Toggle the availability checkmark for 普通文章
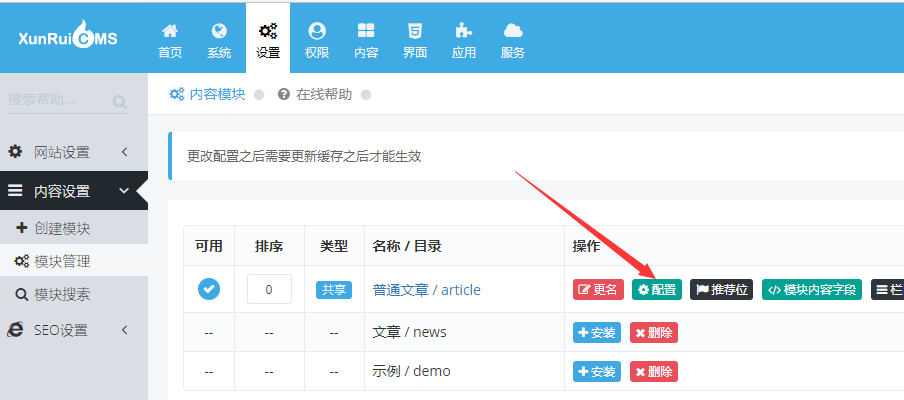This screenshot has height=400, width=904. tap(209, 289)
